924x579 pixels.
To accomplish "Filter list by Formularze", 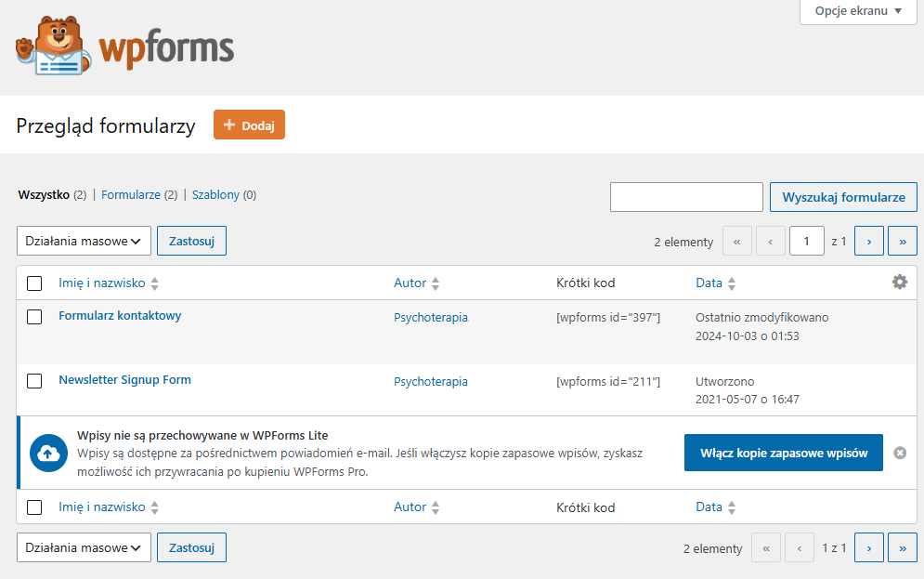I will coord(131,194).
